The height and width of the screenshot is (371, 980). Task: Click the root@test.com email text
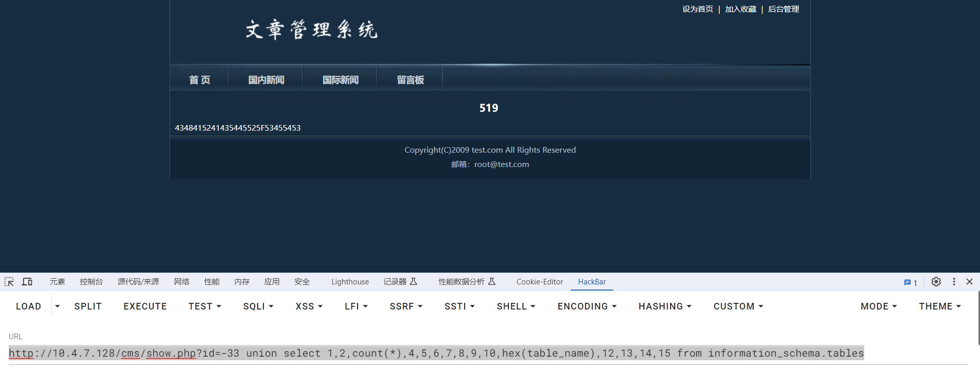click(x=502, y=164)
